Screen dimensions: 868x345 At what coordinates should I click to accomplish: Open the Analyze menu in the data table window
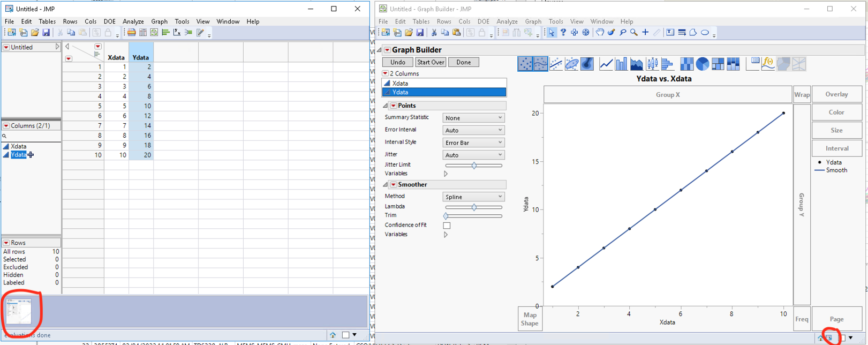(133, 21)
